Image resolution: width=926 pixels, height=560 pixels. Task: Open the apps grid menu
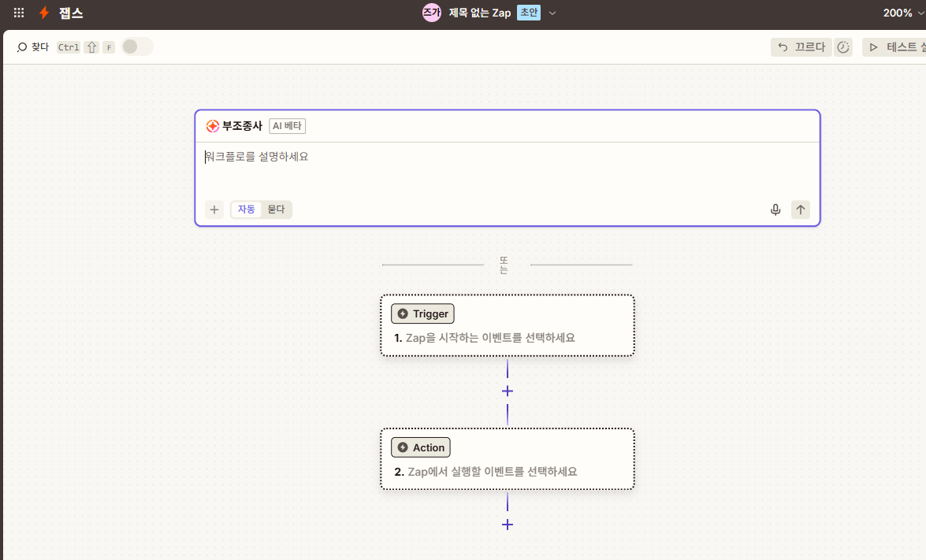[19, 13]
